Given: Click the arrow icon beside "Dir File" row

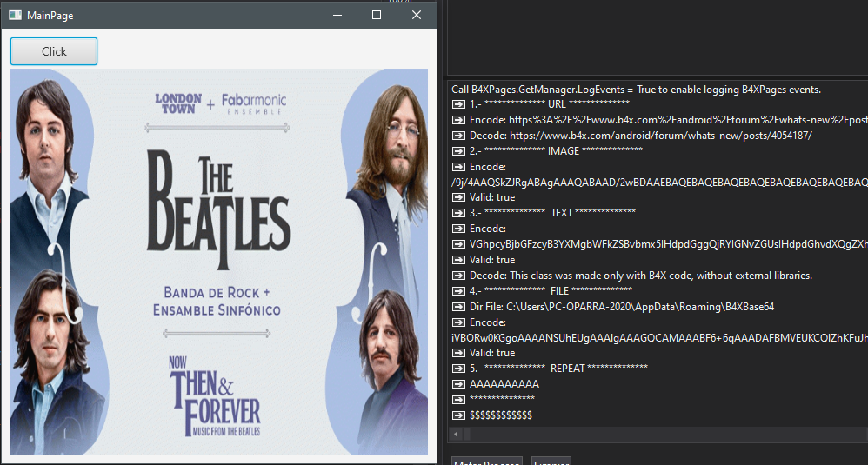Looking at the screenshot, I should click(x=458, y=307).
